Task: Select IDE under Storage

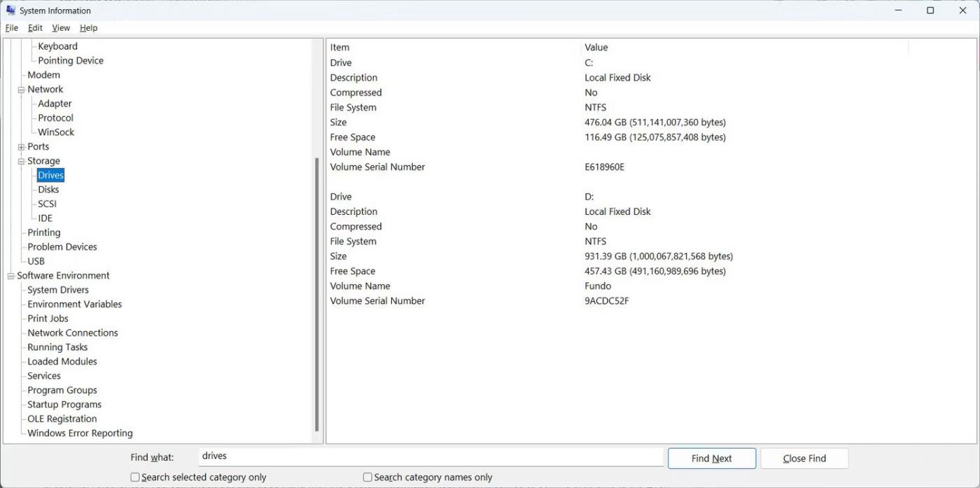Action: 45,218
